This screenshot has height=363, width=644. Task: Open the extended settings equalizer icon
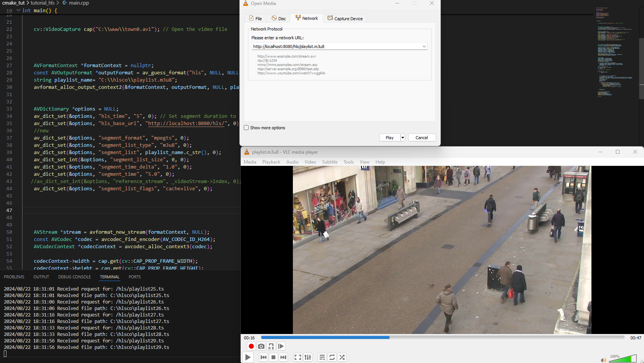click(x=308, y=357)
